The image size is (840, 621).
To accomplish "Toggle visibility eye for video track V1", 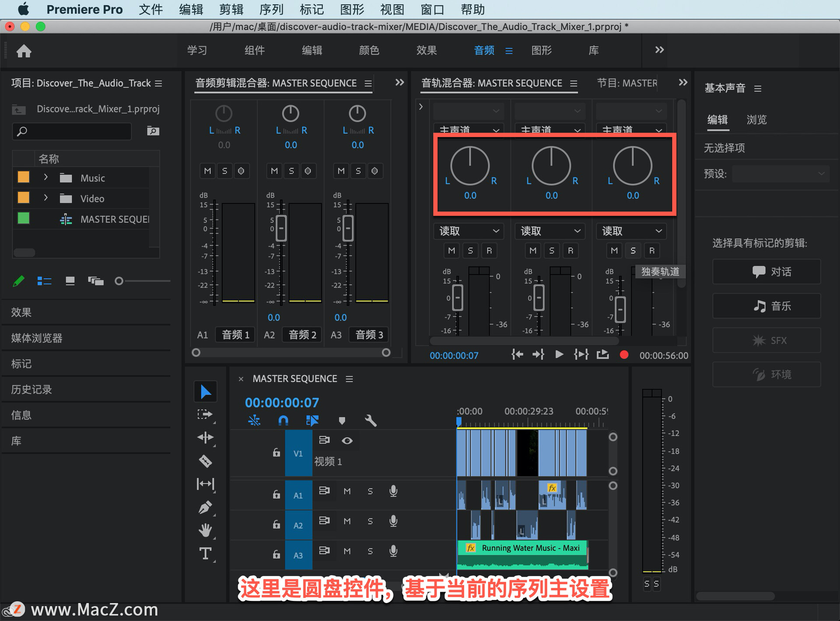I will [x=347, y=440].
